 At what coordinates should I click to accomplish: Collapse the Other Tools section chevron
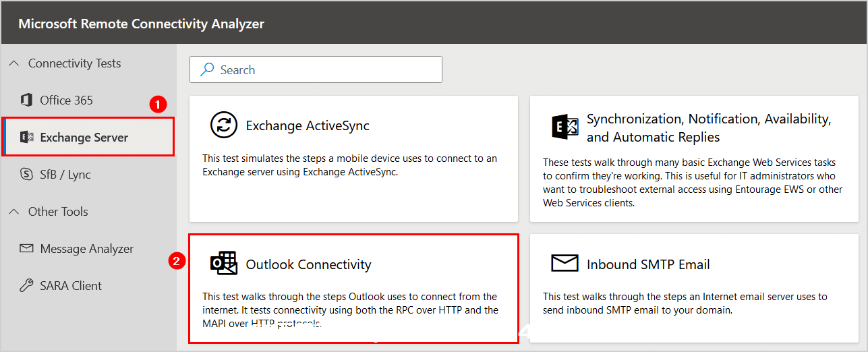(x=14, y=212)
